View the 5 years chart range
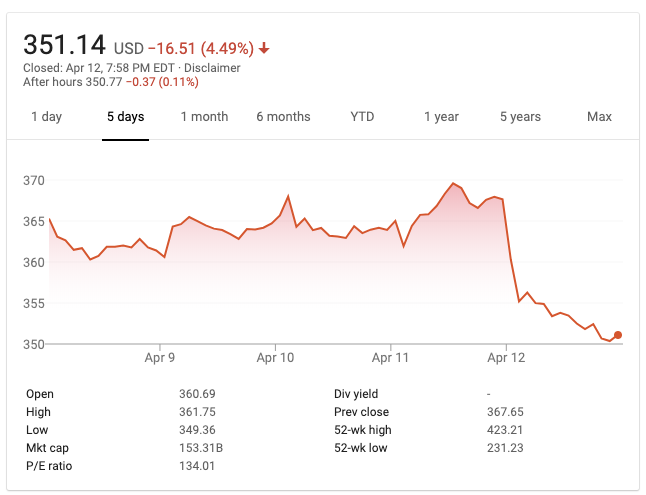This screenshot has width=646, height=495. (x=520, y=117)
